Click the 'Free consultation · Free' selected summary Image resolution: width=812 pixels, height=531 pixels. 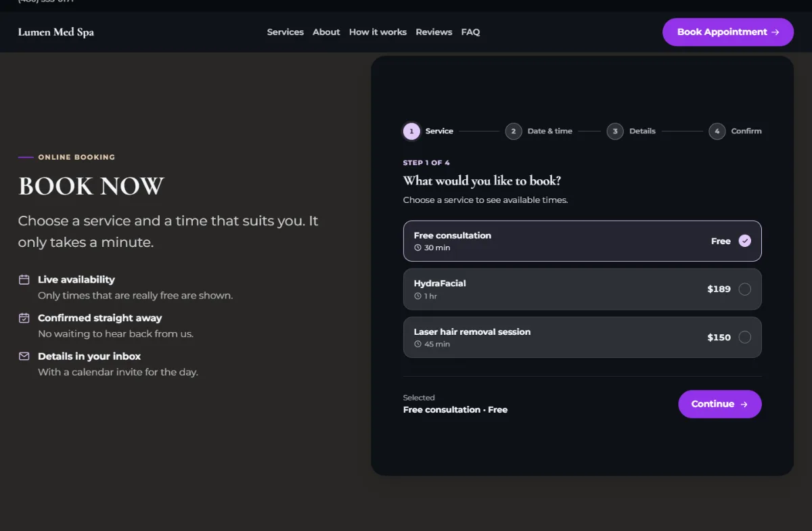(x=455, y=410)
